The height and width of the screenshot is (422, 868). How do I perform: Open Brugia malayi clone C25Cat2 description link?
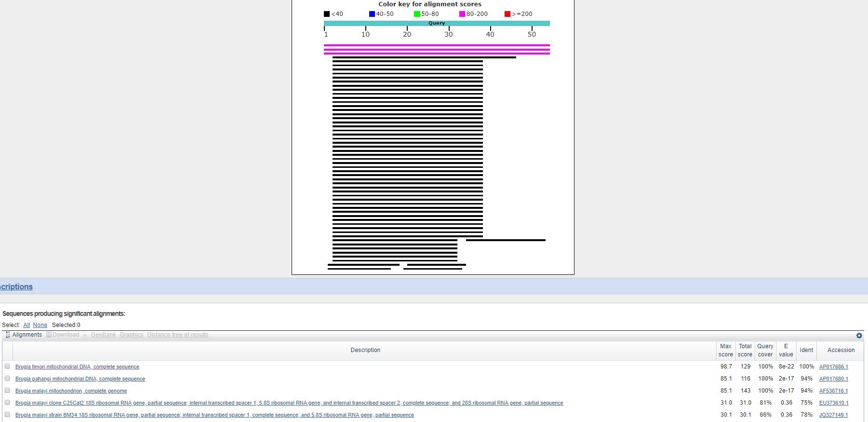click(289, 403)
